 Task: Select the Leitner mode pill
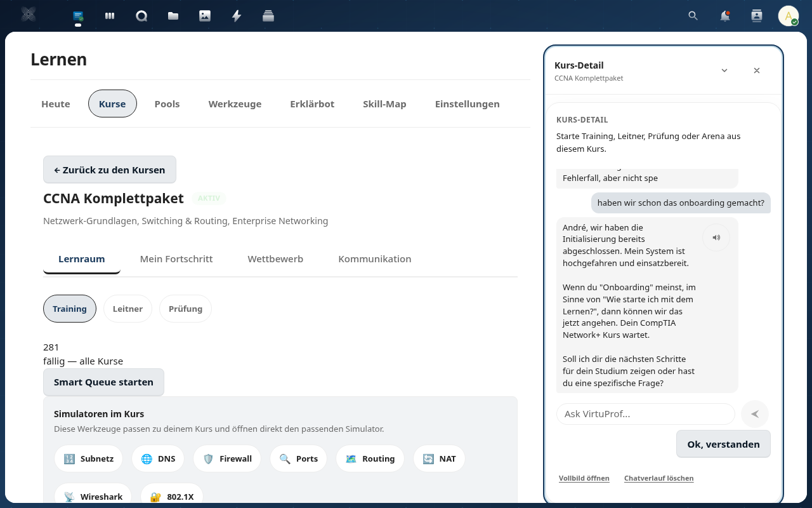(128, 309)
